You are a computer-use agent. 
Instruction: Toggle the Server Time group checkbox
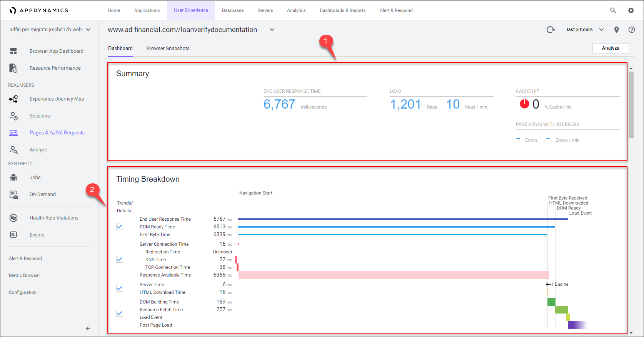pos(120,288)
